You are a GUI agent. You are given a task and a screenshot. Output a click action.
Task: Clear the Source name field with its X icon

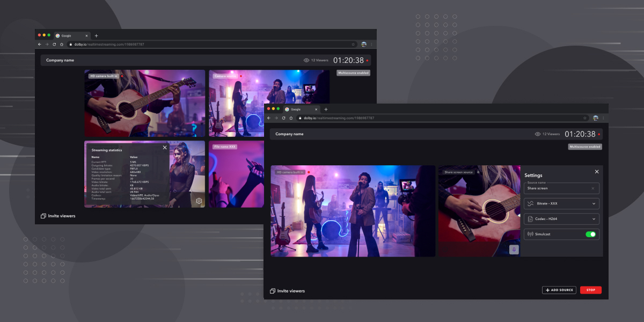[x=592, y=188]
